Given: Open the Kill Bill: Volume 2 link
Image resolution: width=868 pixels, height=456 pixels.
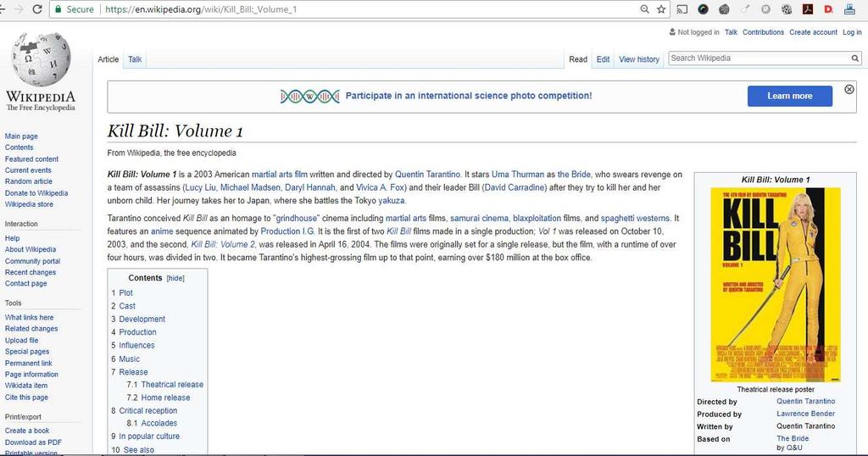Looking at the screenshot, I should 223,244.
